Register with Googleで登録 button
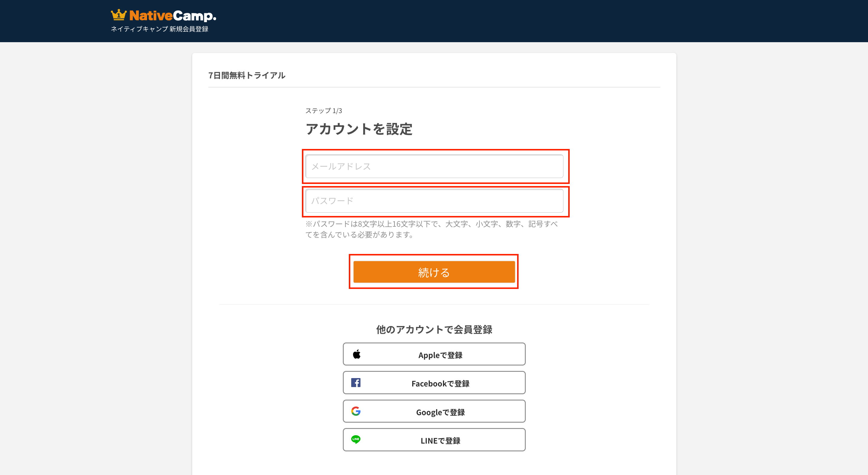 click(440, 412)
